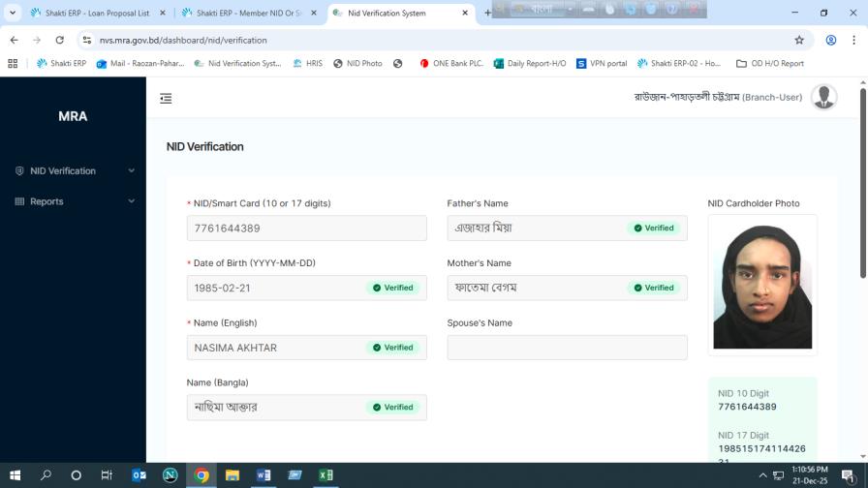Click the NID cardholder photo thumbnail

coord(762,286)
